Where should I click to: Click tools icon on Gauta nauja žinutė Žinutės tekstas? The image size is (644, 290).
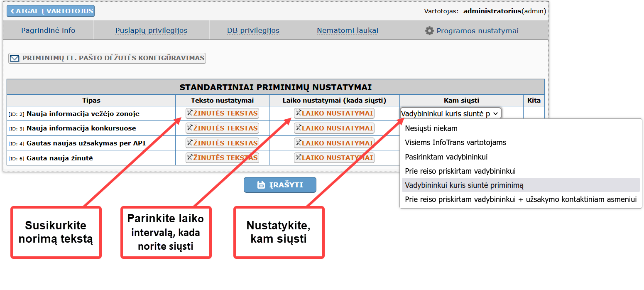point(190,157)
